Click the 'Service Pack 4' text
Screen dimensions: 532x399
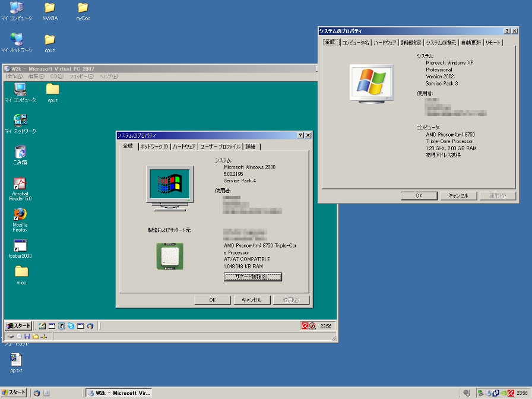tap(239, 181)
